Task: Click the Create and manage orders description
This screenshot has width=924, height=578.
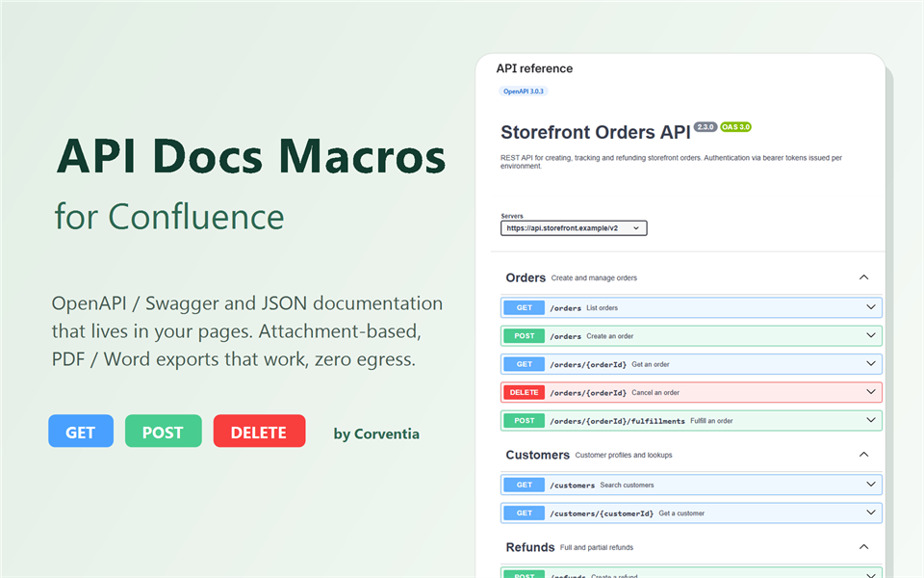Action: click(594, 278)
